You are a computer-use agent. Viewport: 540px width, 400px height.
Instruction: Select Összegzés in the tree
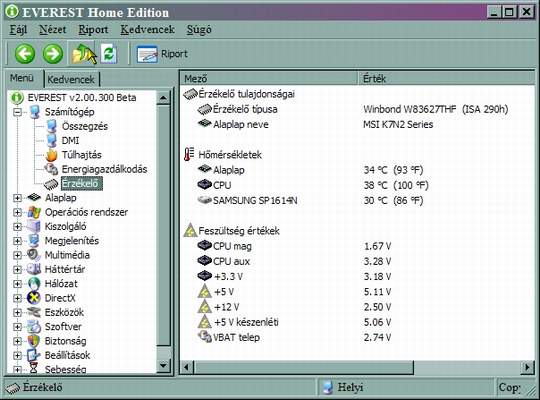85,126
